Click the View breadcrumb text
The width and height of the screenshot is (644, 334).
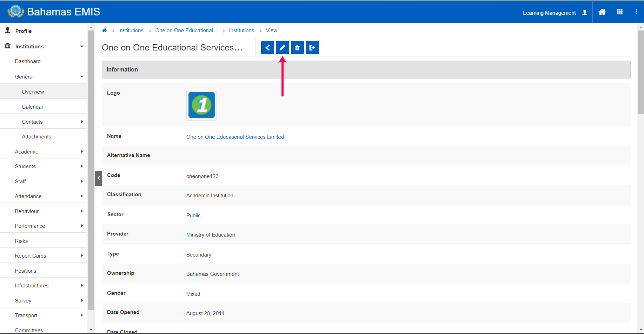[x=272, y=30]
